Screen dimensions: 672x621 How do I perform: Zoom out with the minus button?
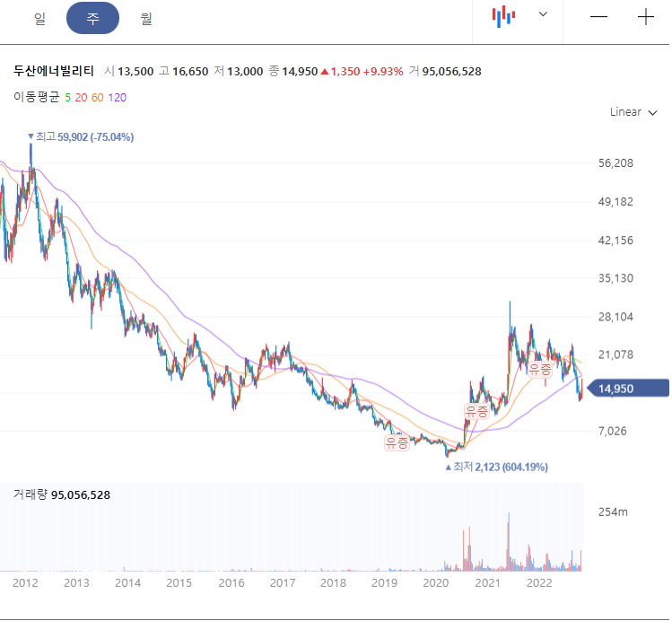(598, 17)
